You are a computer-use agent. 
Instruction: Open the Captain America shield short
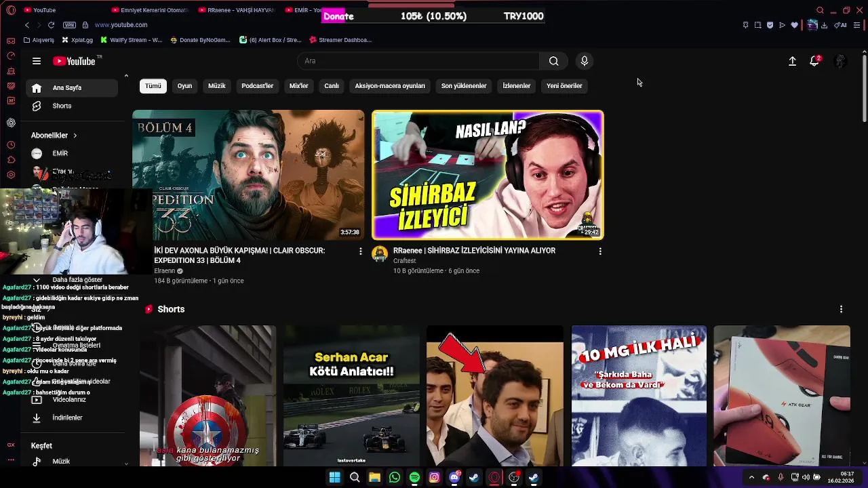click(208, 396)
